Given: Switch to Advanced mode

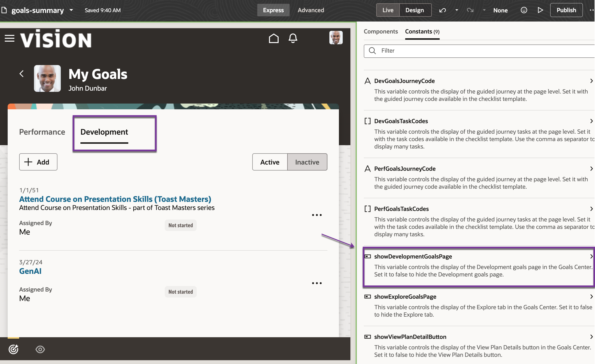Looking at the screenshot, I should [x=310, y=10].
